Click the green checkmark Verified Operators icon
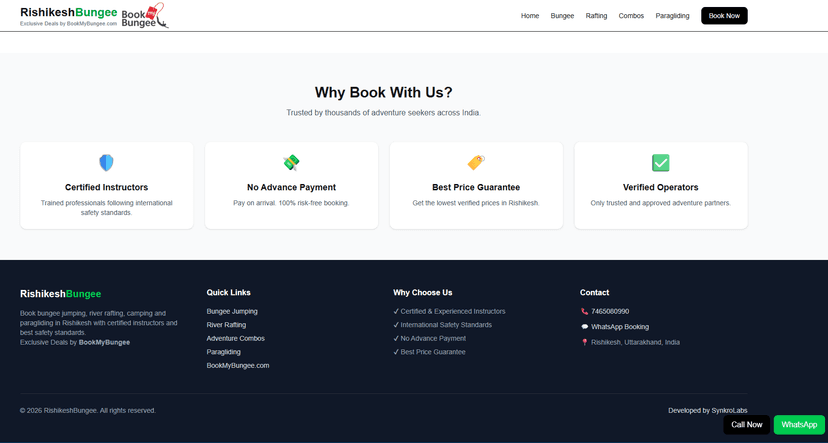 [x=660, y=162]
